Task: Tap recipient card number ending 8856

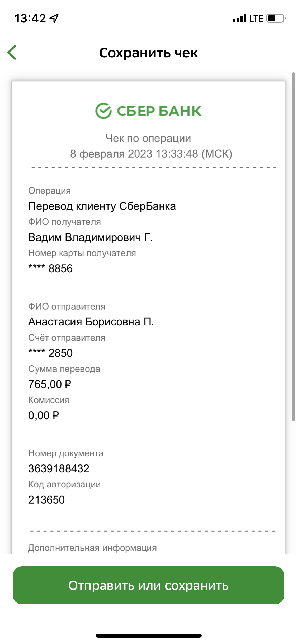Action: [50, 268]
